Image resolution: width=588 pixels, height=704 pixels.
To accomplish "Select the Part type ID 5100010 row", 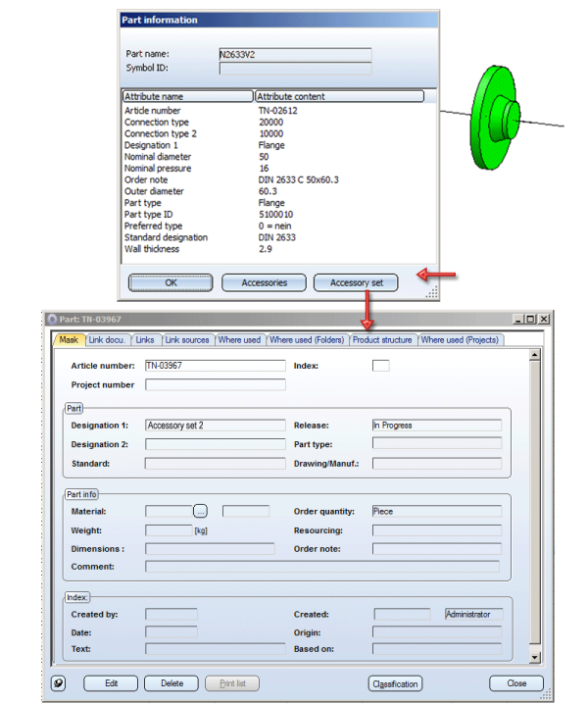I will 278,215.
